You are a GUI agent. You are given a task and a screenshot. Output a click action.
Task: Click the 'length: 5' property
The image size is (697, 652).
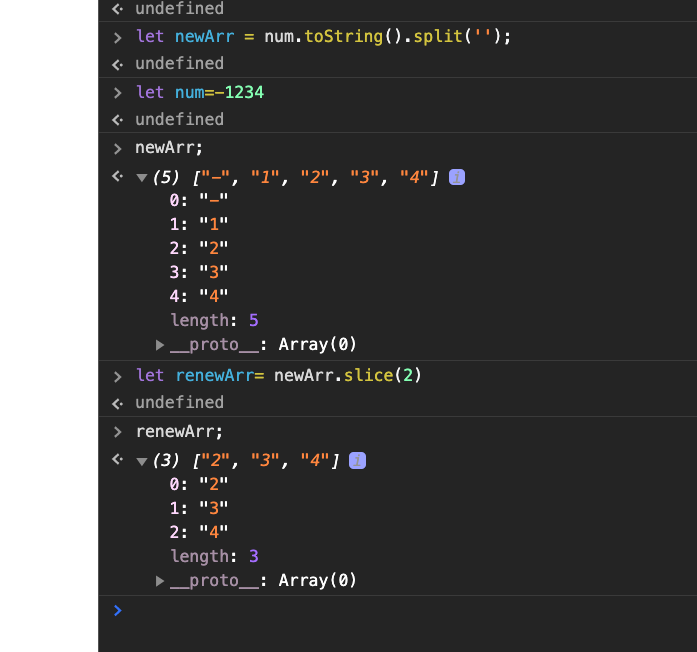tap(214, 320)
